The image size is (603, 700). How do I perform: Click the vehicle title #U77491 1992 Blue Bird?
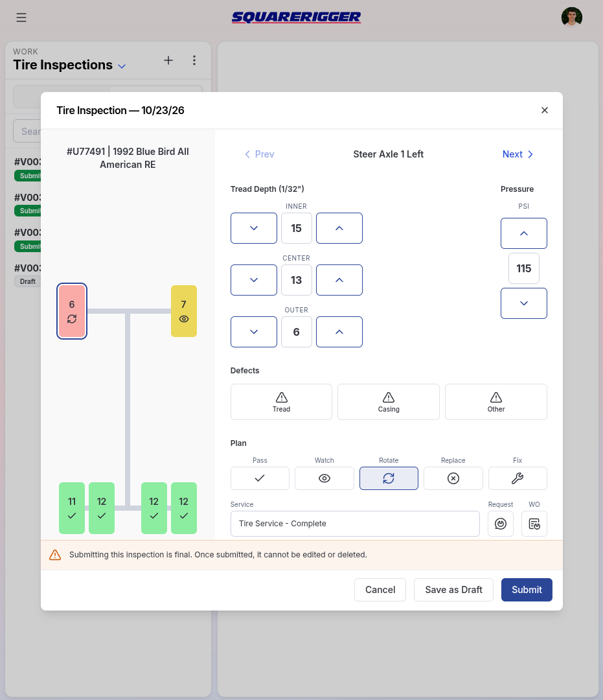(x=128, y=158)
